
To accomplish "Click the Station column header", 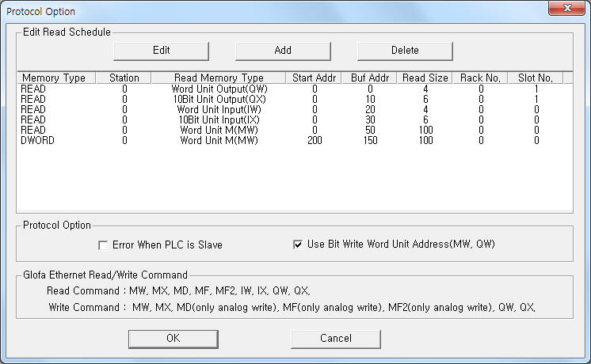I will click(x=124, y=78).
